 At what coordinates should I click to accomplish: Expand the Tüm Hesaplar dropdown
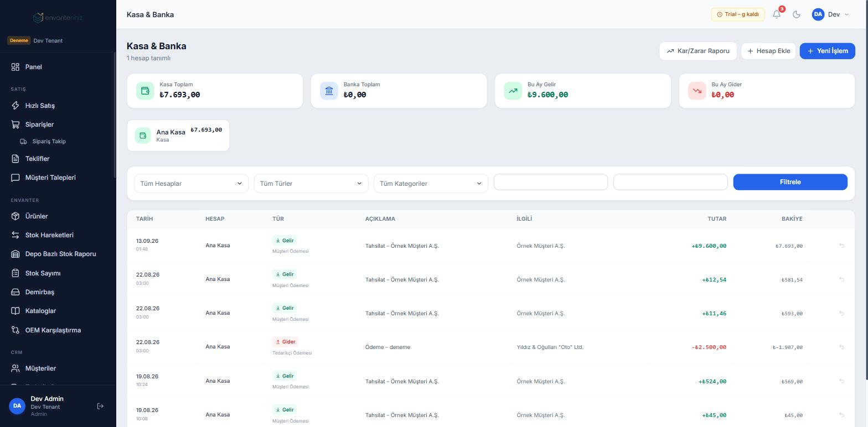point(191,184)
